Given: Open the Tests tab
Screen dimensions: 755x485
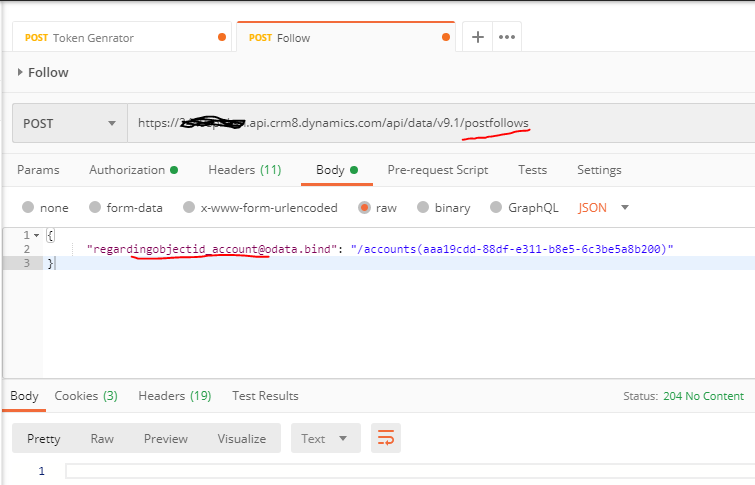Looking at the screenshot, I should pos(533,170).
